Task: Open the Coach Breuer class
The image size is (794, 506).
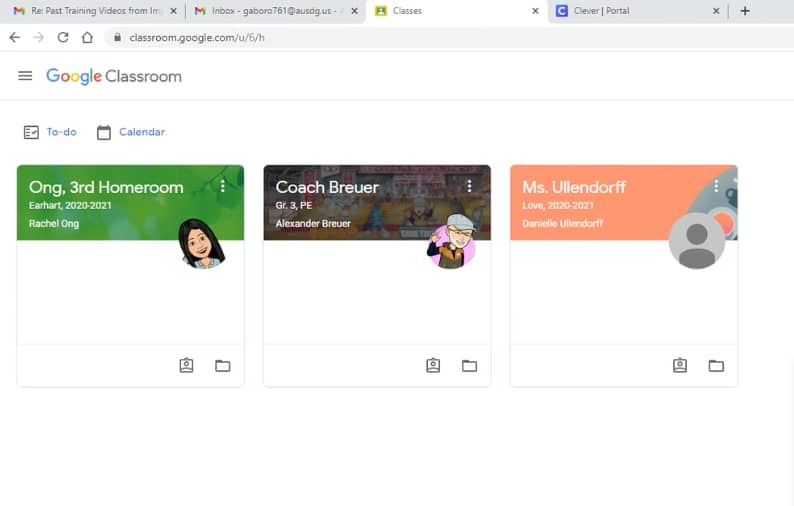Action: [327, 187]
